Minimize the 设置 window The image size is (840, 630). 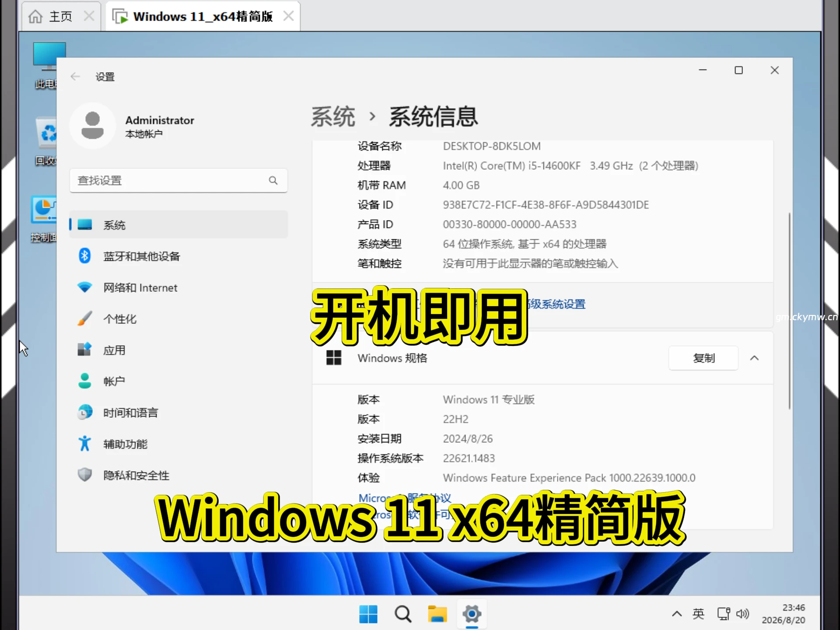pos(703,70)
